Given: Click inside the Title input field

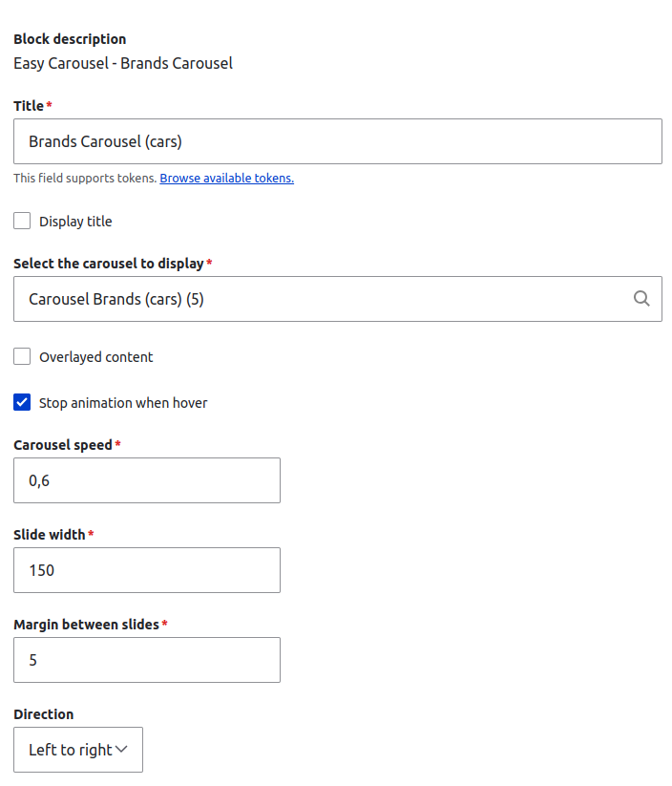Looking at the screenshot, I should (x=338, y=140).
